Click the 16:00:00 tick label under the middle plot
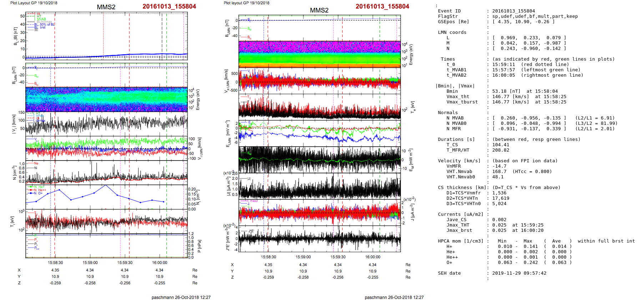Image resolution: width=644 pixels, height=300 pixels. 372,257
